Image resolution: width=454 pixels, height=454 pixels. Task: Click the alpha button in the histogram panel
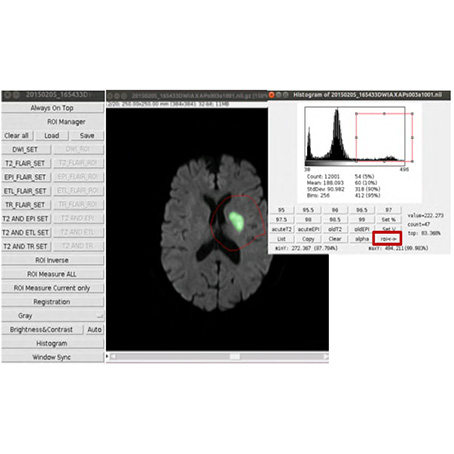[x=362, y=239]
